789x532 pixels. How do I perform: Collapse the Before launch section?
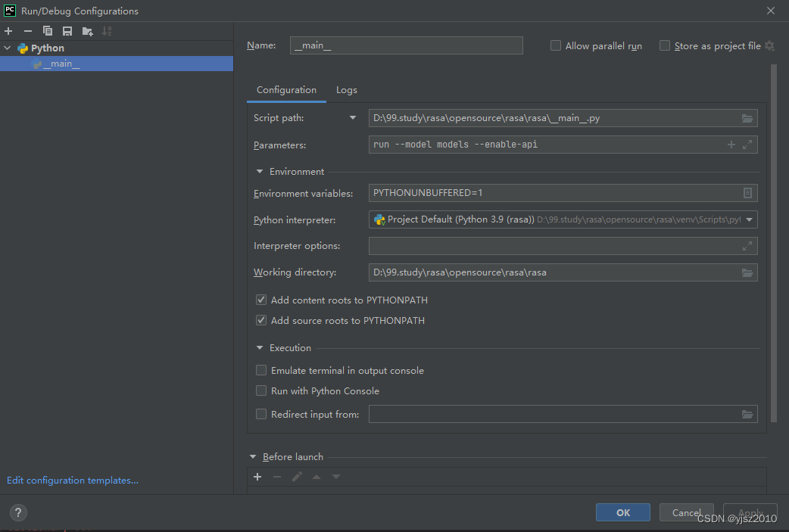click(x=253, y=457)
